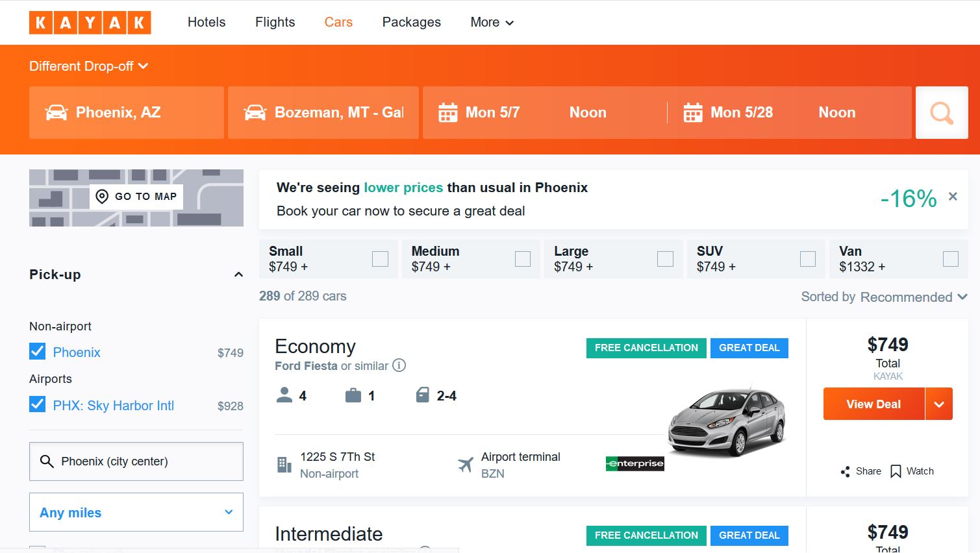Click the Phoenix location link
Screen dimensions: 980x553
tap(77, 352)
